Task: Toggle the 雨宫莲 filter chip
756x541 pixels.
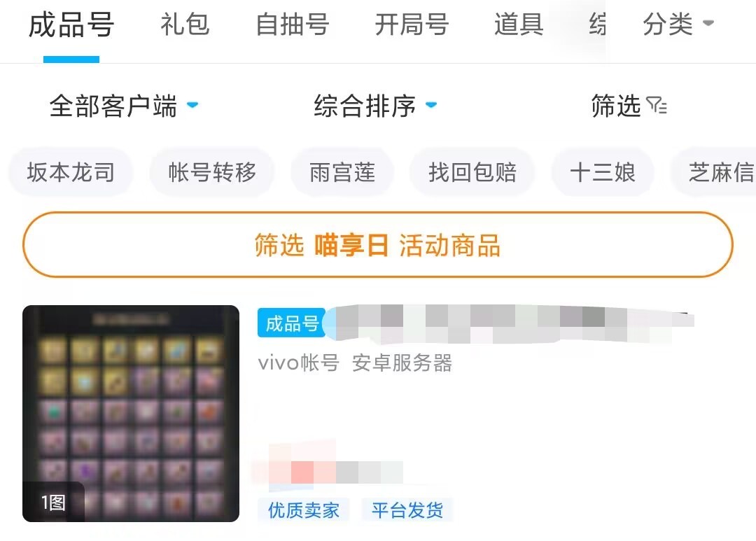Action: click(342, 172)
